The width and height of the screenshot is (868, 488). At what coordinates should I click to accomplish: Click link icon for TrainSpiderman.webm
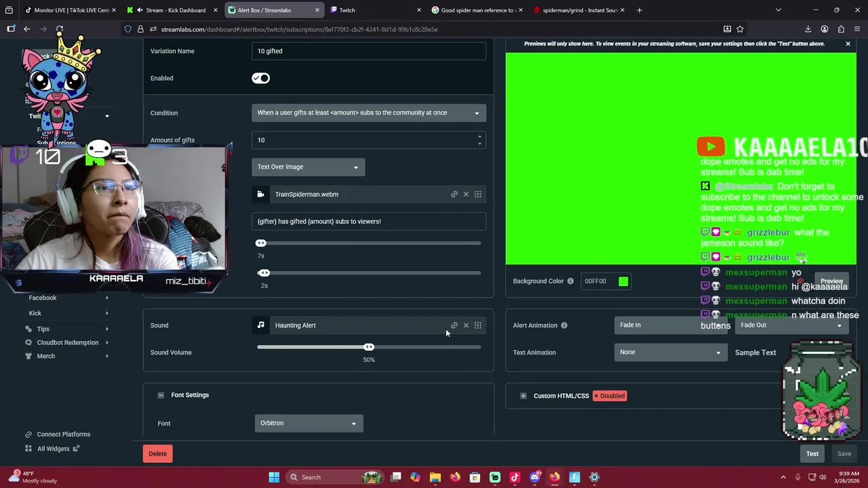point(454,195)
